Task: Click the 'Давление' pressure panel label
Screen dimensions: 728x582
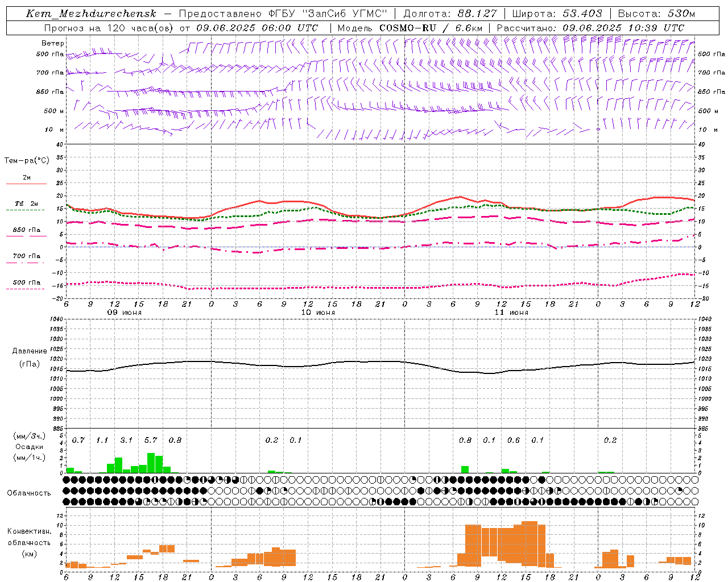Action: tap(30, 351)
